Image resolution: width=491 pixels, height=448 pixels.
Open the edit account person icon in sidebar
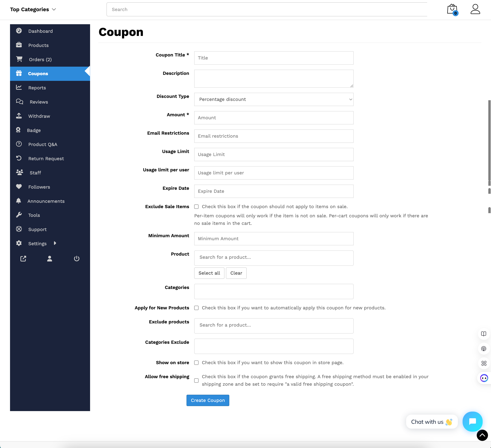click(x=49, y=259)
